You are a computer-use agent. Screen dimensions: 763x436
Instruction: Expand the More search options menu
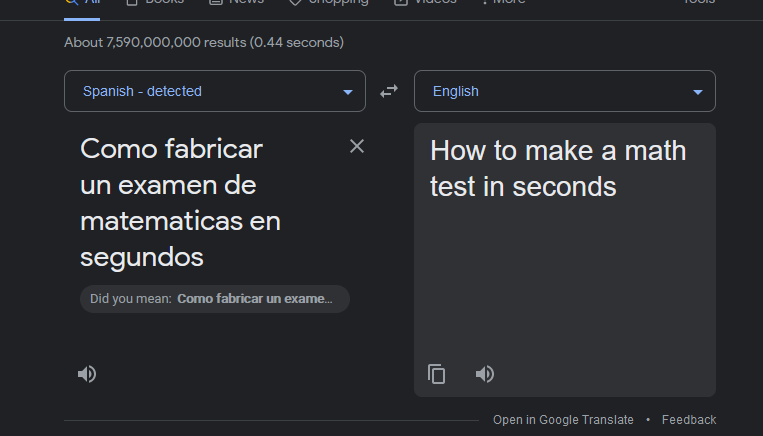tap(503, 3)
